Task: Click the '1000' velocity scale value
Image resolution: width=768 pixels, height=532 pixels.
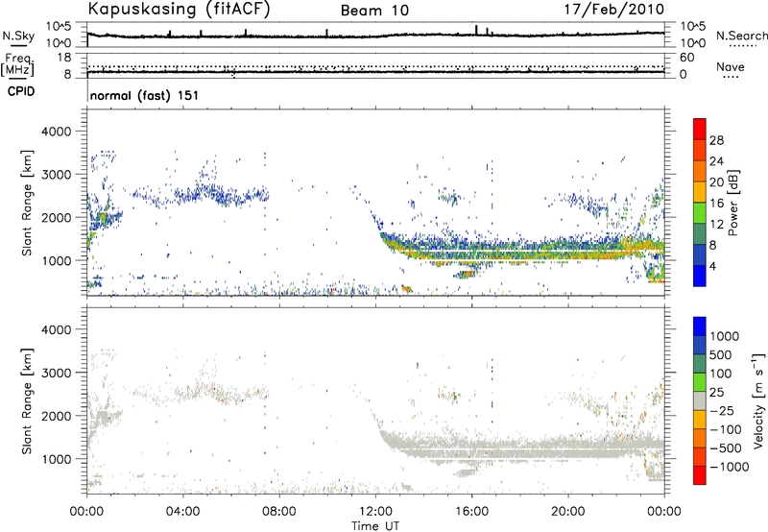Action: (x=724, y=336)
